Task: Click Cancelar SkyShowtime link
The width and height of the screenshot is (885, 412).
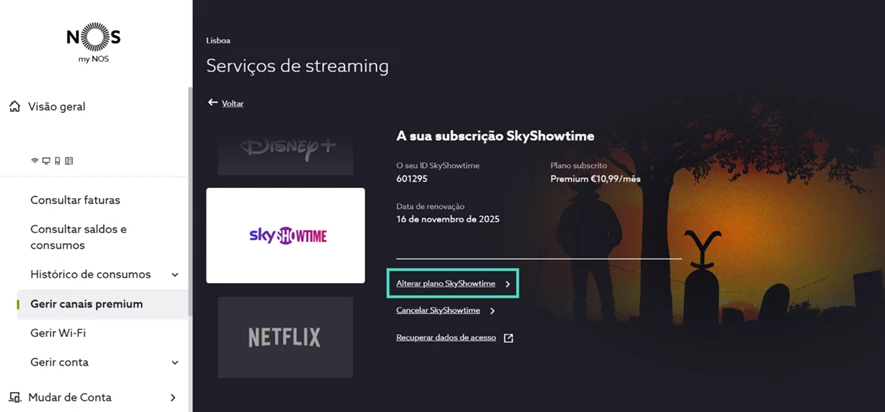Action: tap(438, 310)
